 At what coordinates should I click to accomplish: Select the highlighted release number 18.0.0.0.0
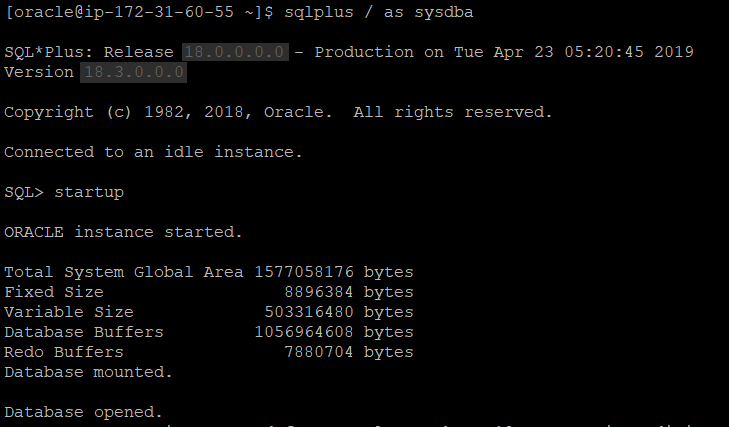pos(235,52)
